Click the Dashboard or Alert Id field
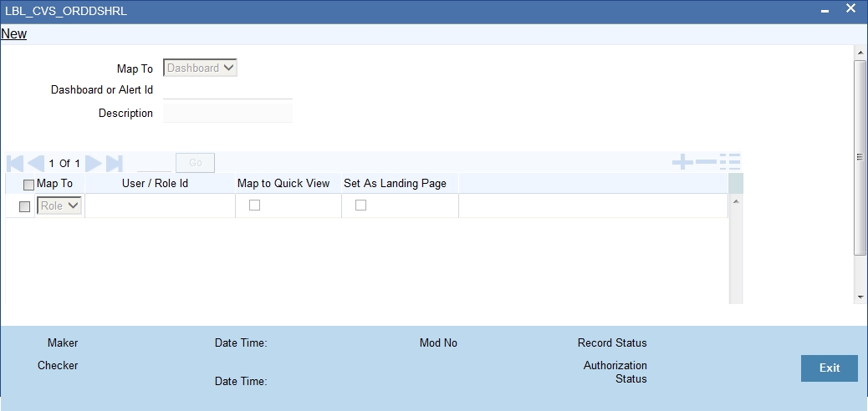 pos(227,89)
